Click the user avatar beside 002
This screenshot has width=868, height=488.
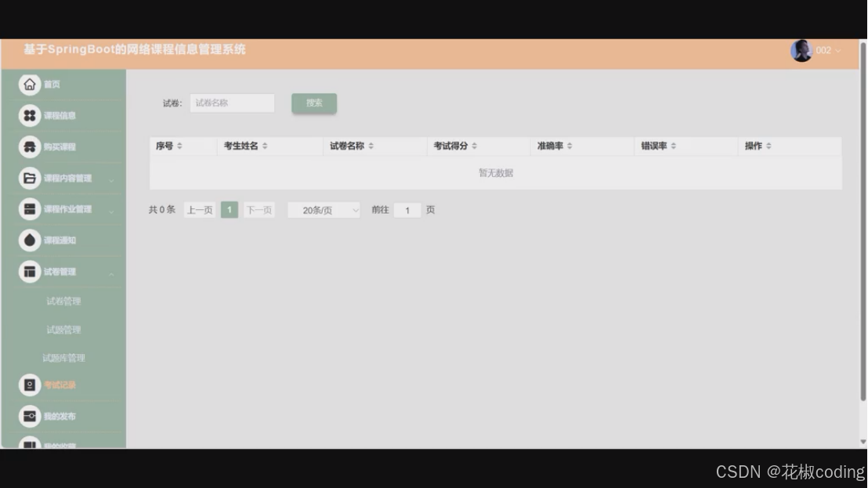pyautogui.click(x=801, y=49)
